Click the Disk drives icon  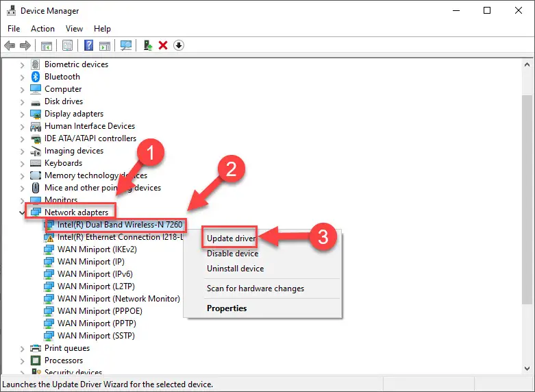pyautogui.click(x=36, y=102)
